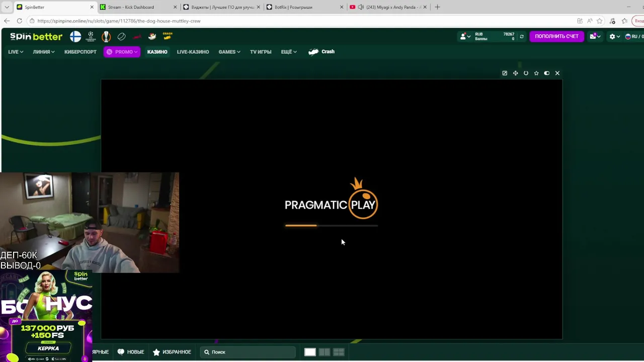Open the Champions League icon
Screen dimensions: 644x362
(x=91, y=37)
